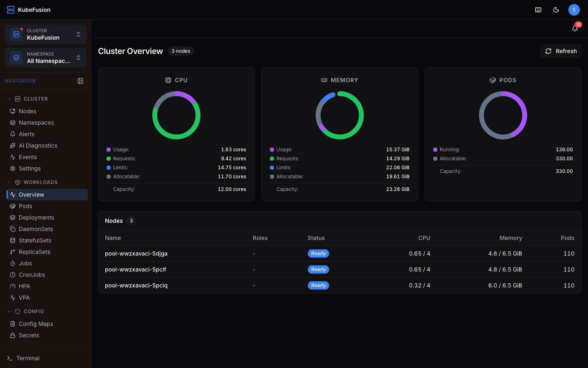Go to the Deployments page
The image size is (588, 368).
[36, 217]
